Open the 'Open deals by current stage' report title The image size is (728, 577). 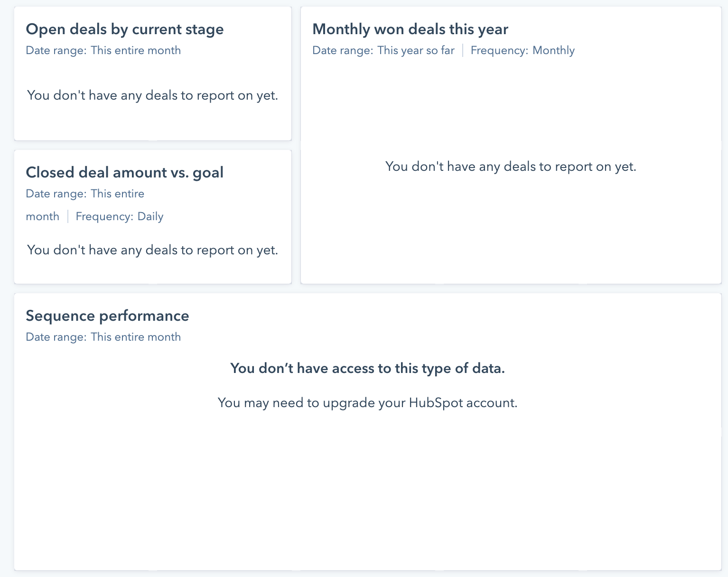tap(125, 29)
